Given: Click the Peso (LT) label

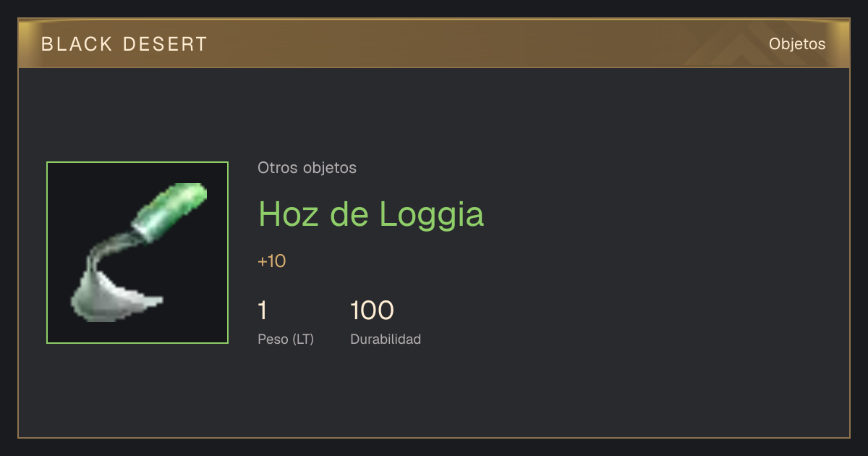Looking at the screenshot, I should 286,339.
